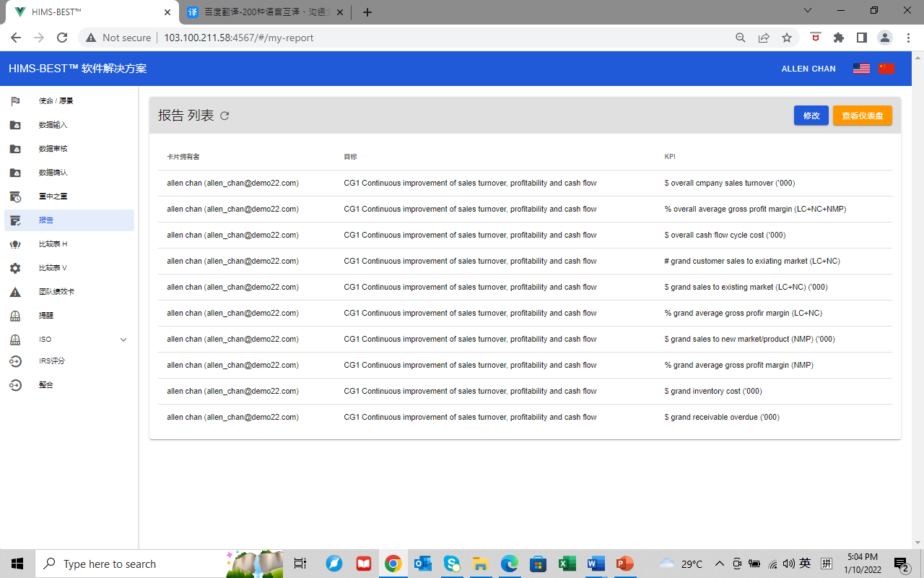Click the refresh icon beside 报告 列表
Viewport: 924px width, 578px height.
[x=225, y=116]
